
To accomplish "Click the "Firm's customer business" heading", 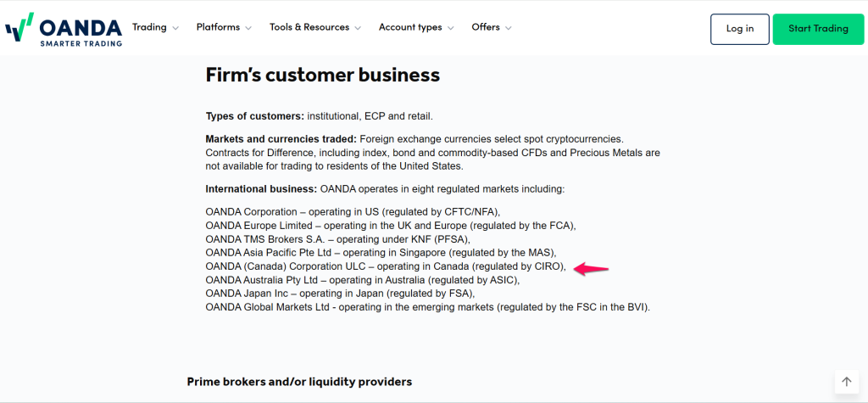I will click(x=323, y=76).
